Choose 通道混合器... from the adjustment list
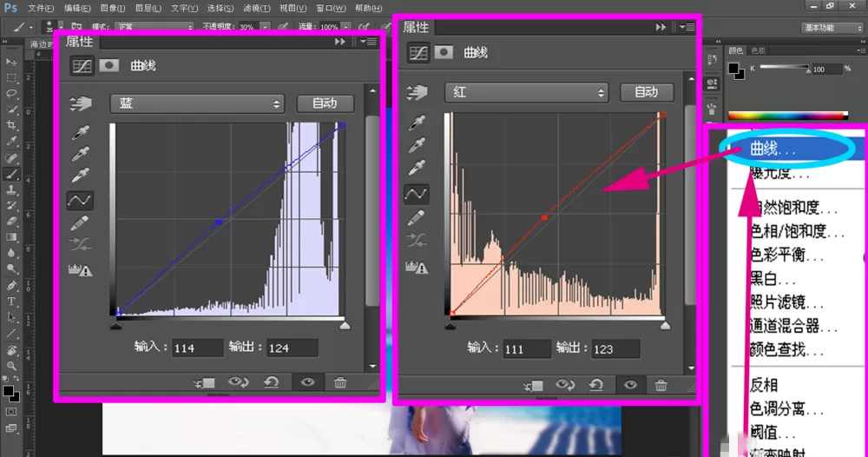 point(793,326)
